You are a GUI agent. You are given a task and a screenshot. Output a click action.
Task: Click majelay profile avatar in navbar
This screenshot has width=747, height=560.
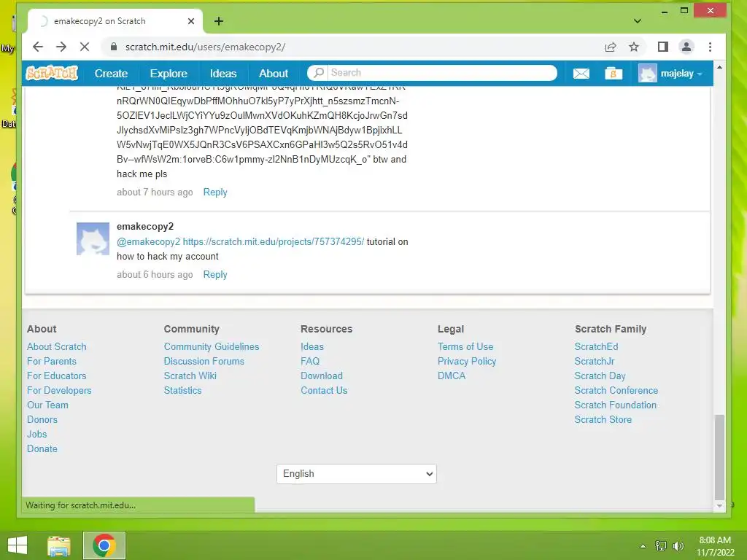tap(648, 74)
